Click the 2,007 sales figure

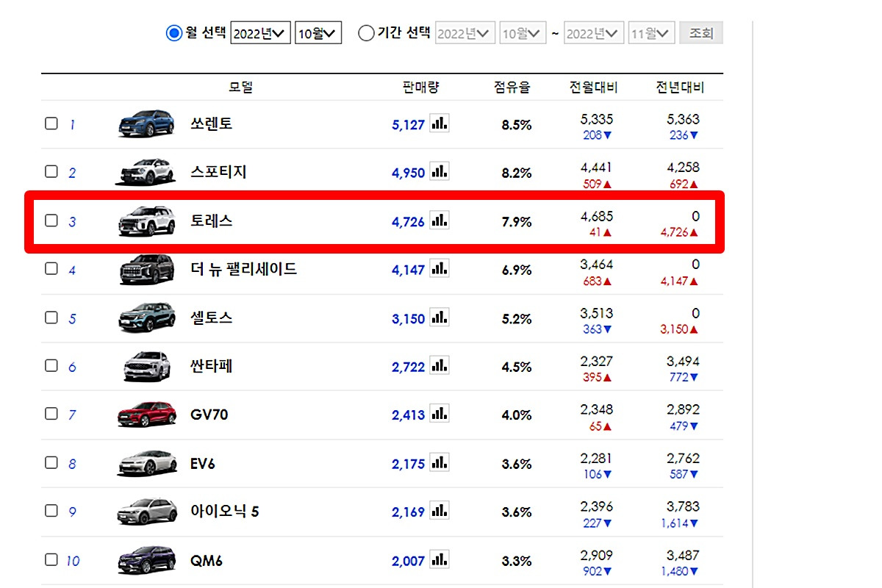[x=409, y=562]
